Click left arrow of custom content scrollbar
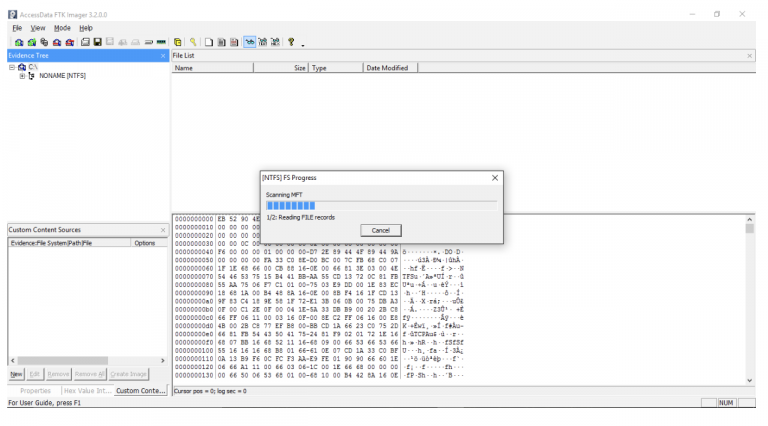Screen dimensions: 768x426 (13, 360)
